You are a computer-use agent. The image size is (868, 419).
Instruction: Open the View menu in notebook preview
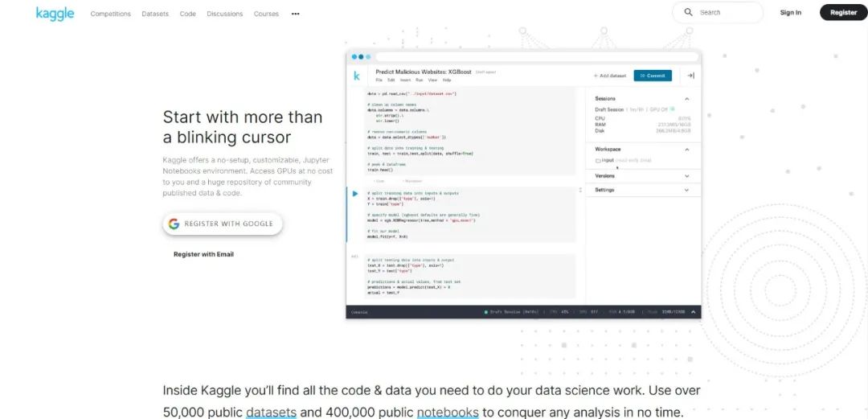[432, 80]
